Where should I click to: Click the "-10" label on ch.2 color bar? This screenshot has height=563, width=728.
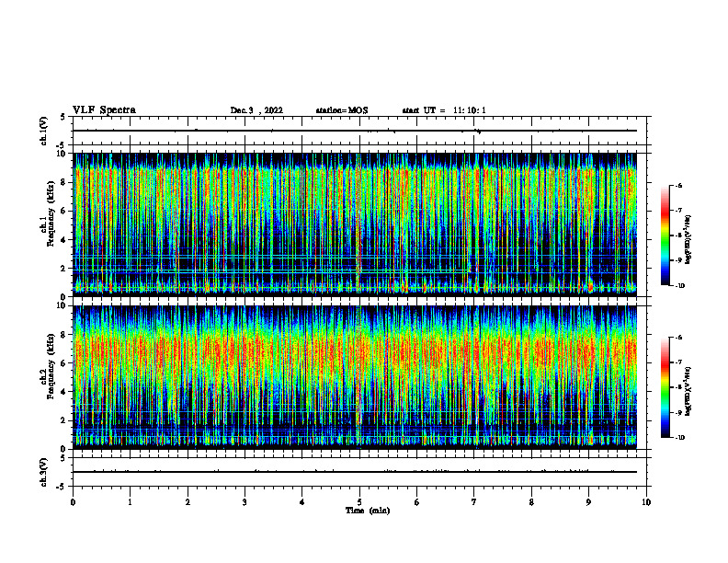point(679,438)
